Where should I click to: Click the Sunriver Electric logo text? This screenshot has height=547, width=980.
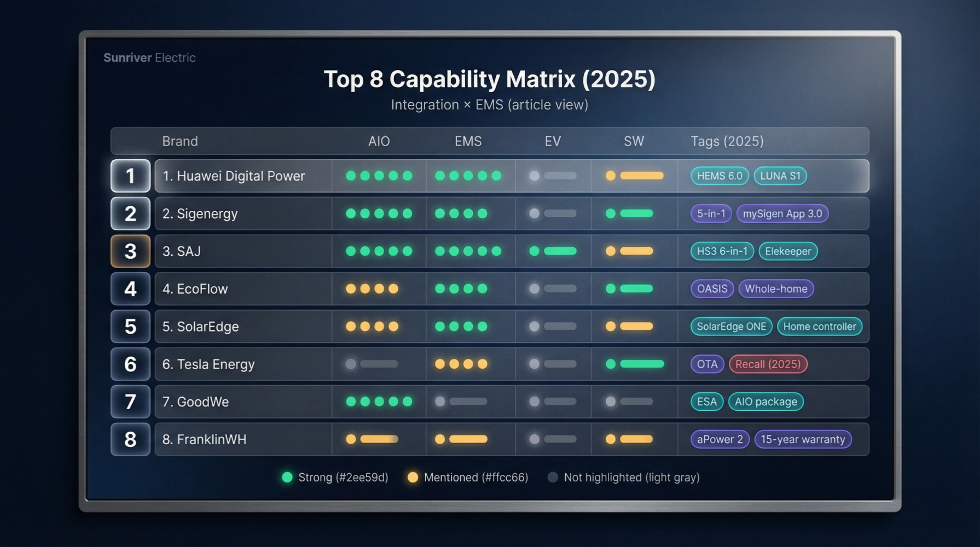[149, 57]
